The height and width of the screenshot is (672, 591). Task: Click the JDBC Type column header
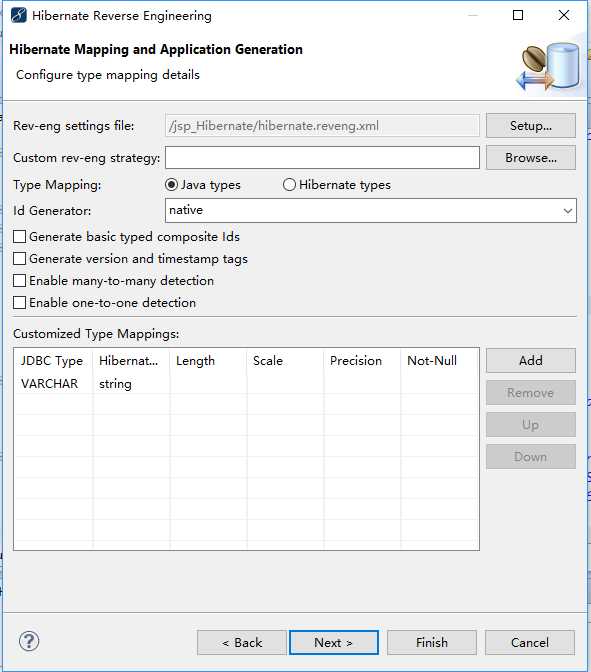pyautogui.click(x=53, y=361)
